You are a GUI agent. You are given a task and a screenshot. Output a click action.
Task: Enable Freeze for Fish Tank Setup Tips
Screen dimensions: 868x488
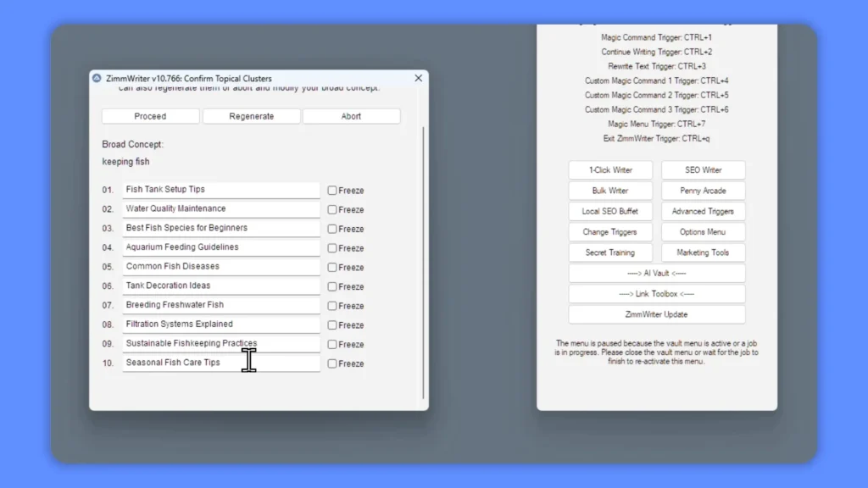(x=331, y=190)
